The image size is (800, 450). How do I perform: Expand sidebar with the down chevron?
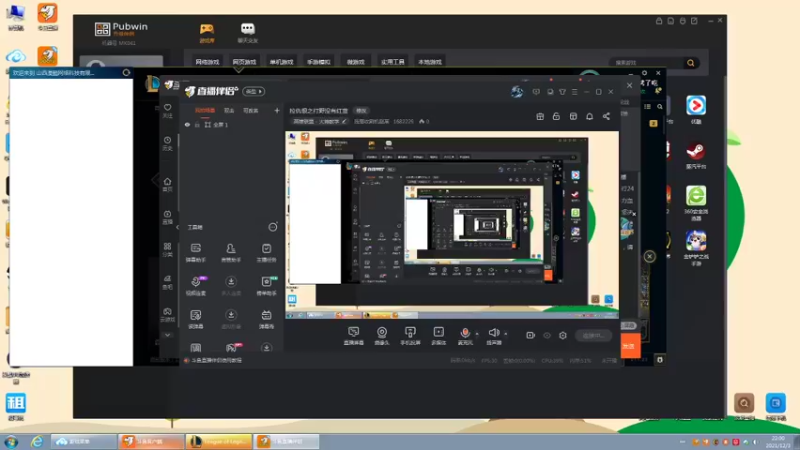pos(167,335)
